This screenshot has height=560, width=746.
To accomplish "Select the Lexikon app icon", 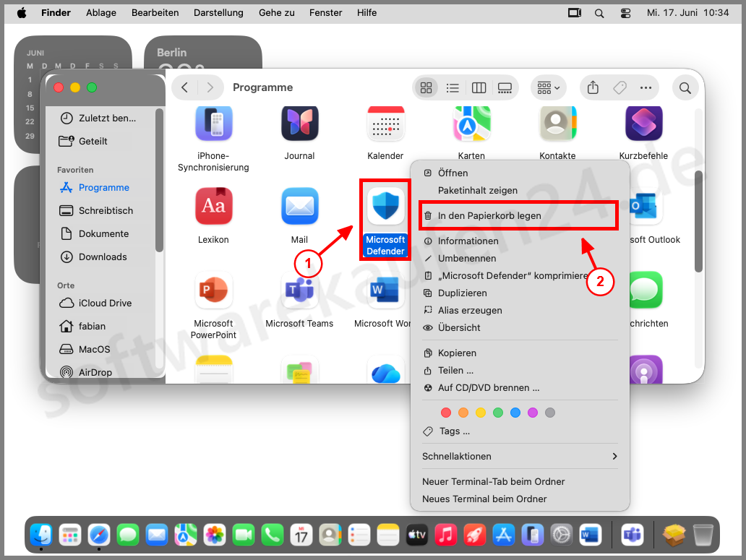I will point(214,207).
